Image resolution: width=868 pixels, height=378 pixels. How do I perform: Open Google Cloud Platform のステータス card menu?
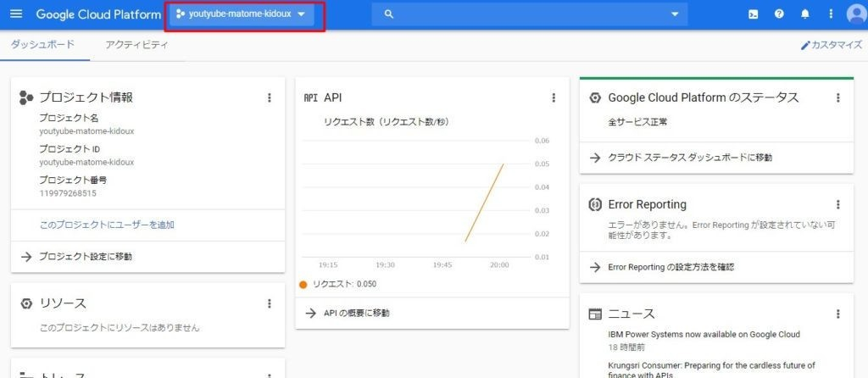[x=838, y=97]
